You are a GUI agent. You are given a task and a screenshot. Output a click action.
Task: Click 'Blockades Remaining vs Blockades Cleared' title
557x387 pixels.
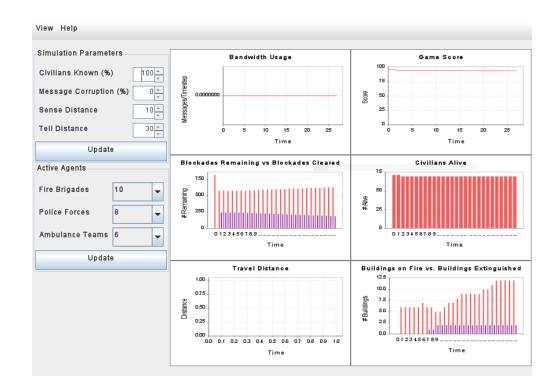point(260,163)
